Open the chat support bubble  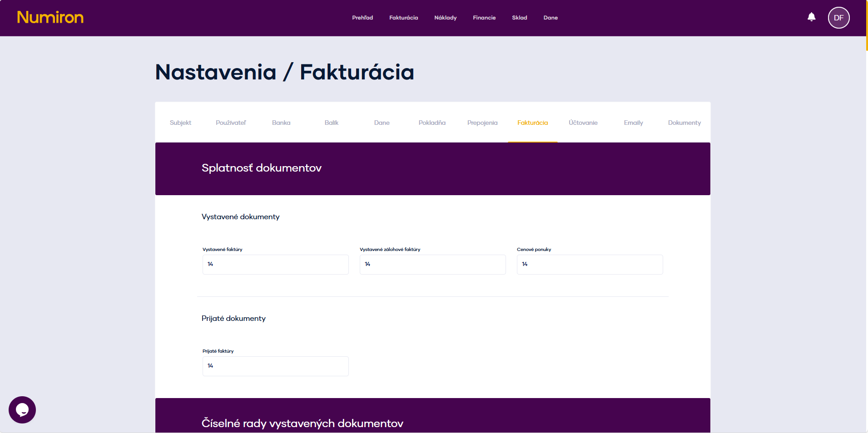(x=22, y=410)
